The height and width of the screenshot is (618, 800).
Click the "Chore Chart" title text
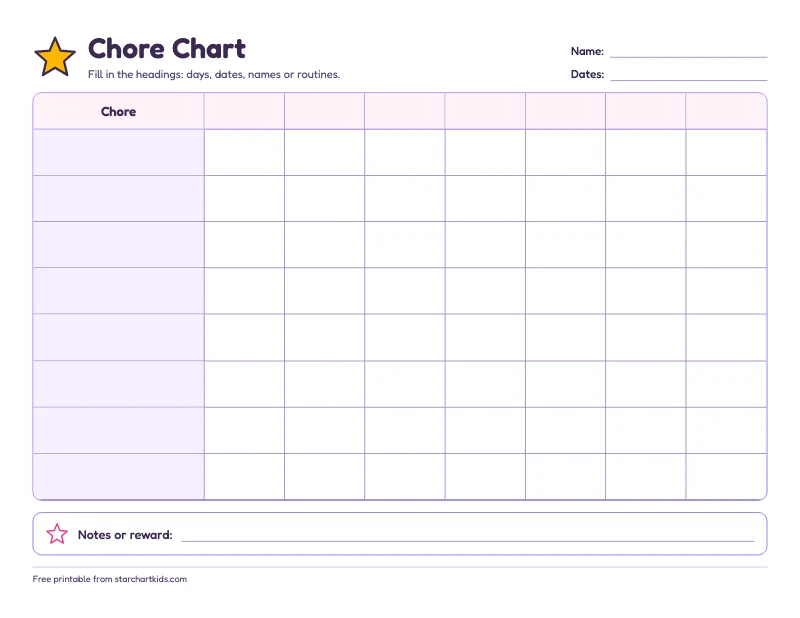pos(167,49)
